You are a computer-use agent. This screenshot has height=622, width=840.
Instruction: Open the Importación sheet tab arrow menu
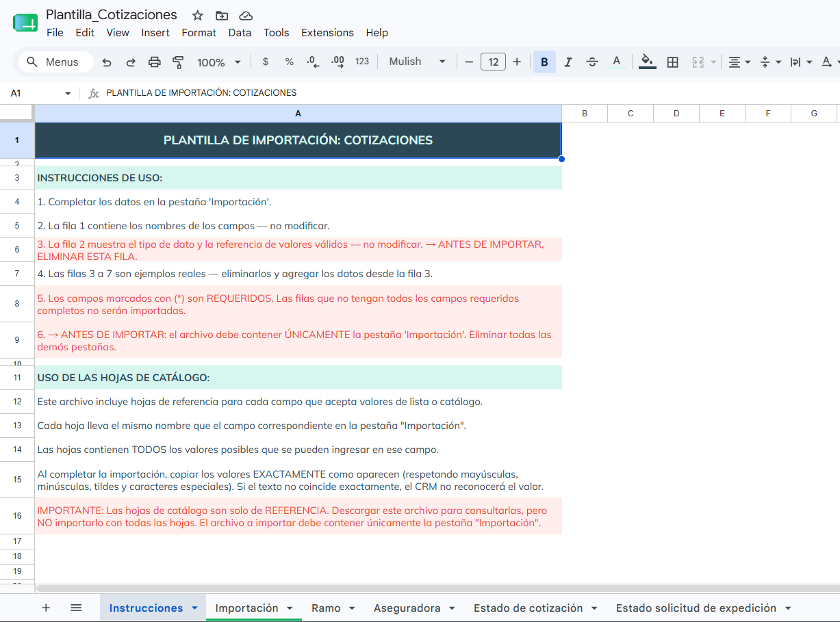coord(290,608)
